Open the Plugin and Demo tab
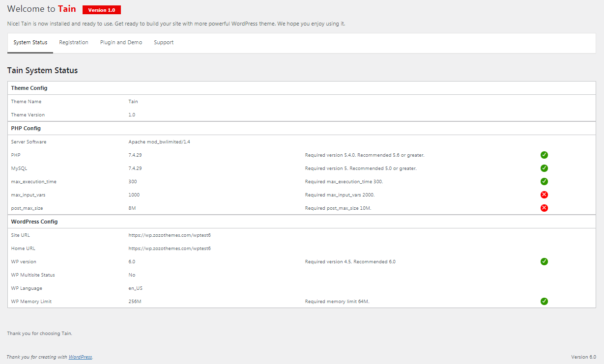The width and height of the screenshot is (604, 364). (x=121, y=43)
